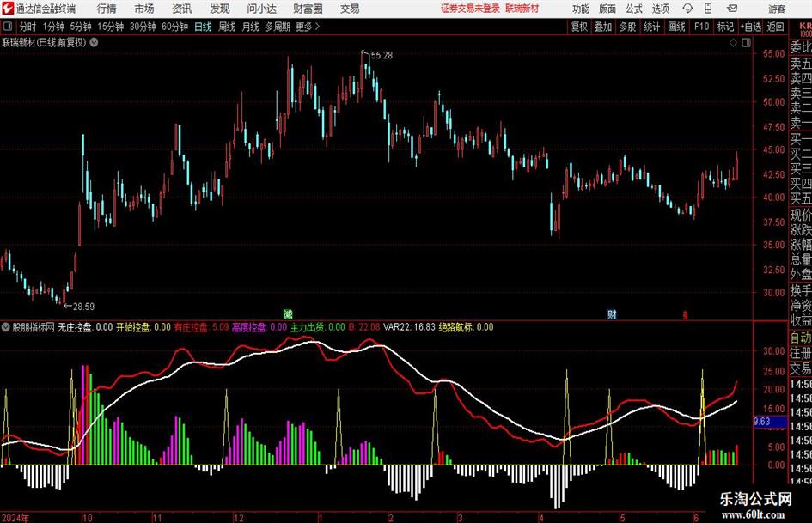Expand the 更多 periods list
Viewport: 812px width, 523px height.
(308, 27)
